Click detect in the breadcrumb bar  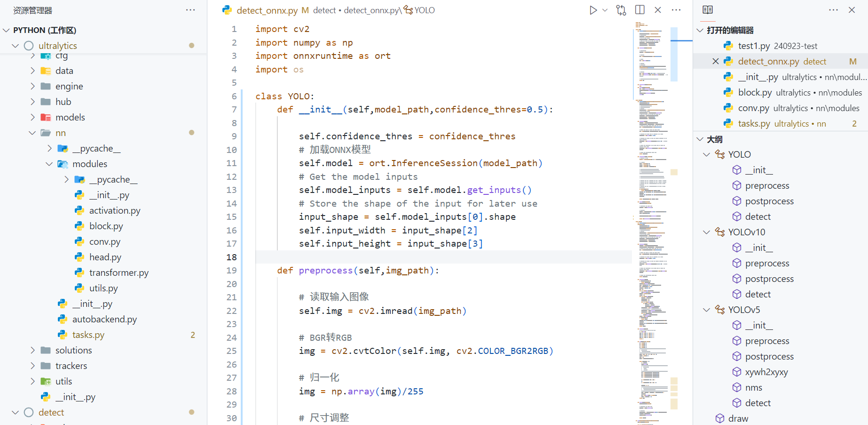324,10
